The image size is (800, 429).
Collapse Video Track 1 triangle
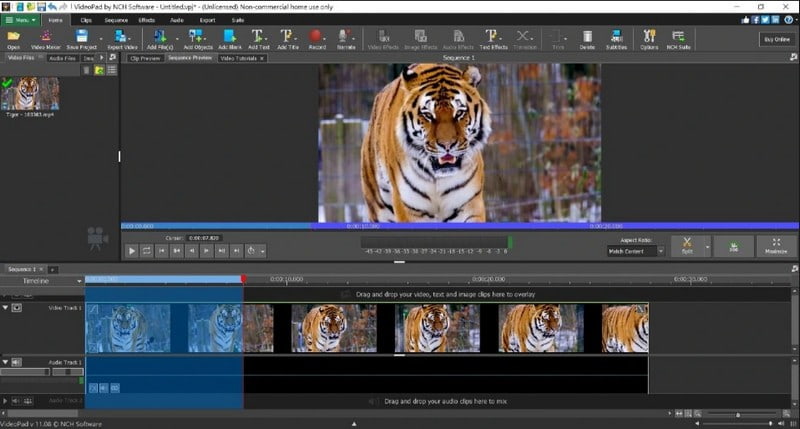pyautogui.click(x=5, y=308)
